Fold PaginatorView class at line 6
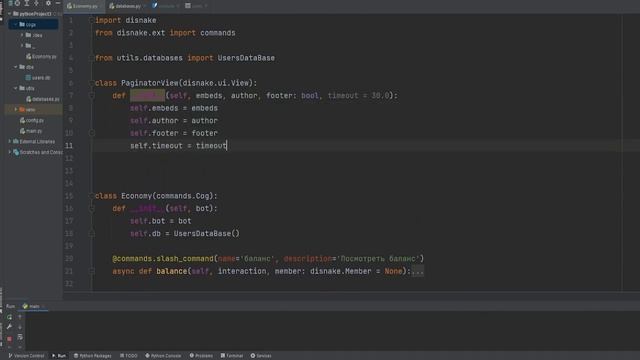Screen dimensions: 640x360 tap(92, 83)
